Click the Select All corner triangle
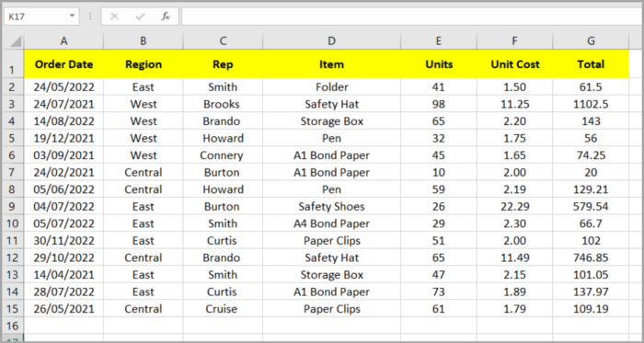Screen dimensions: 644x343 [x=14, y=41]
